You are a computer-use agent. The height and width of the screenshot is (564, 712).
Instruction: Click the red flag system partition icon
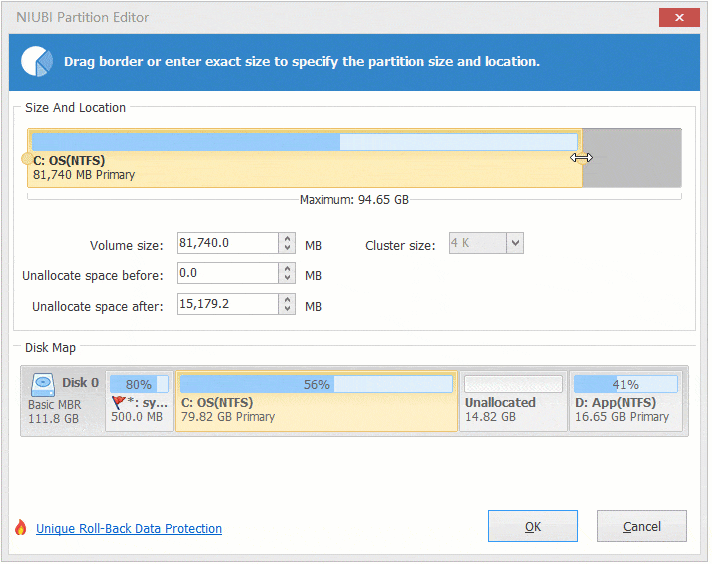pyautogui.click(x=119, y=402)
